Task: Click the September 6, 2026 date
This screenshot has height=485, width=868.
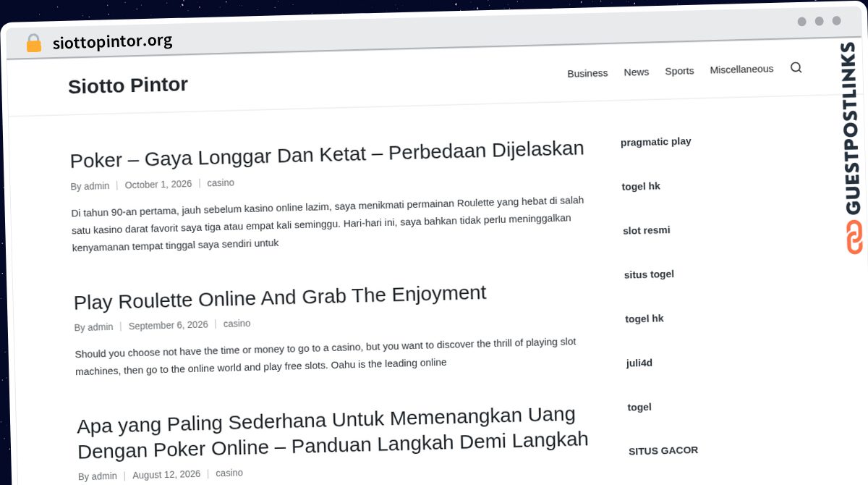Action: click(x=169, y=326)
